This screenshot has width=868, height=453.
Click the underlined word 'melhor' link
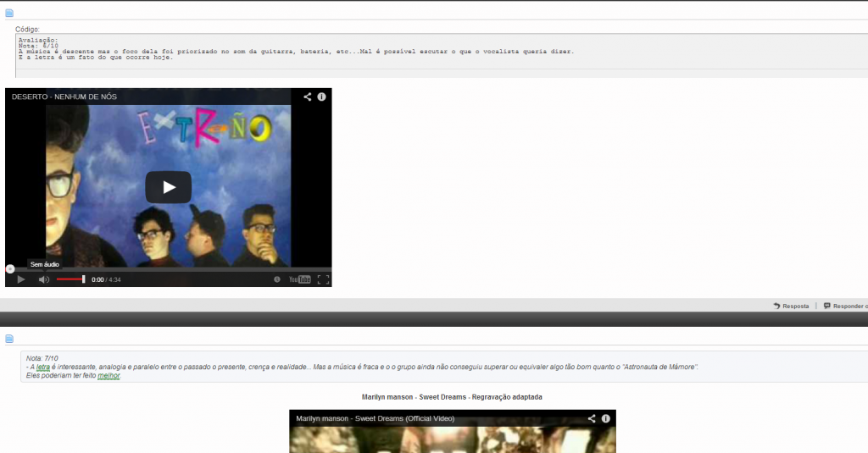[x=108, y=375]
